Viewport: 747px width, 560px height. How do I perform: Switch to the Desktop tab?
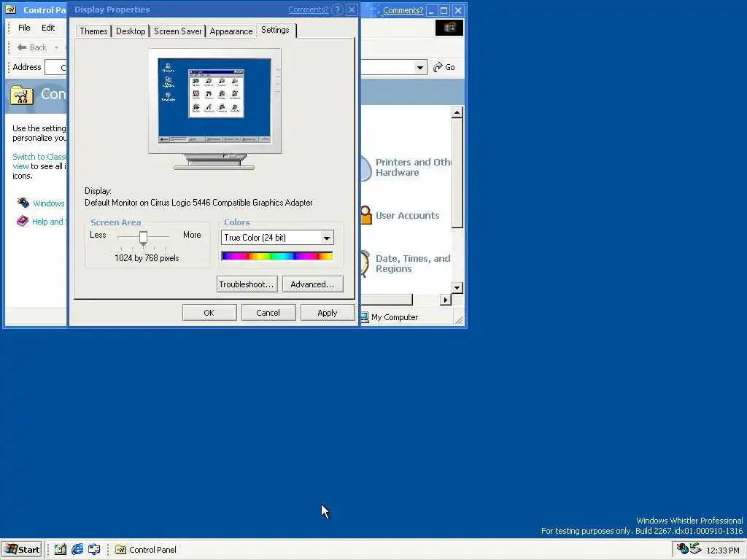(131, 31)
